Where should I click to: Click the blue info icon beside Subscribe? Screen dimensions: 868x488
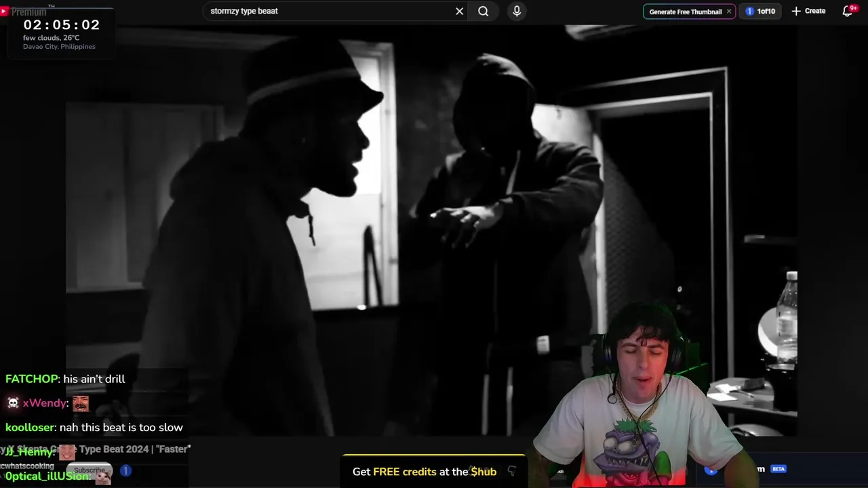[125, 470]
